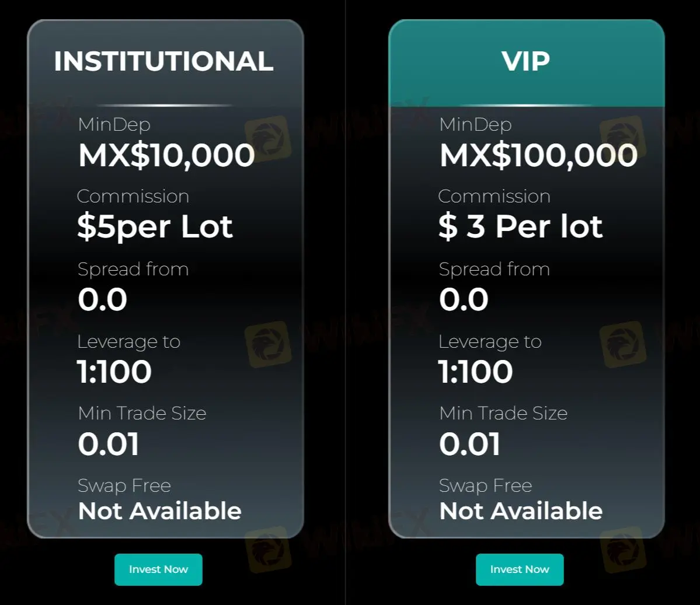The image size is (700, 605).
Task: Click the $ 3 Per lot commission text
Action: [520, 227]
